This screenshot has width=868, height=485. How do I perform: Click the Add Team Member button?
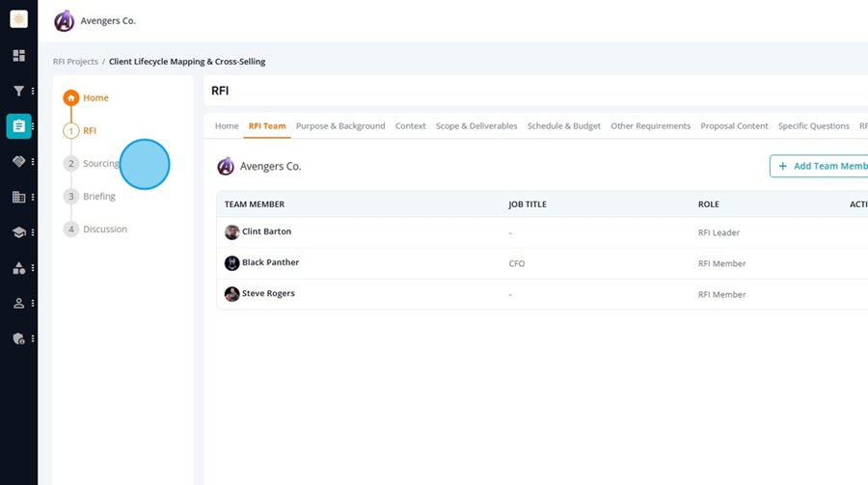tap(819, 166)
